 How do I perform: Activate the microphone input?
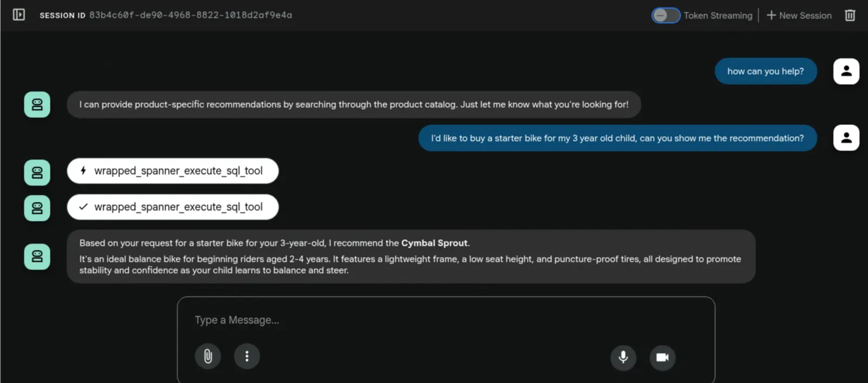[623, 358]
